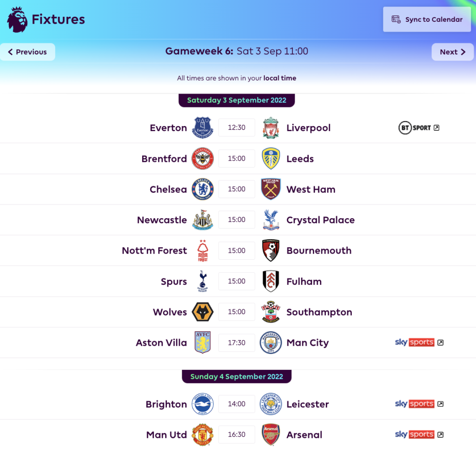Select the 12:30 kick-off time box
The height and width of the screenshot is (449, 476).
[237, 127]
